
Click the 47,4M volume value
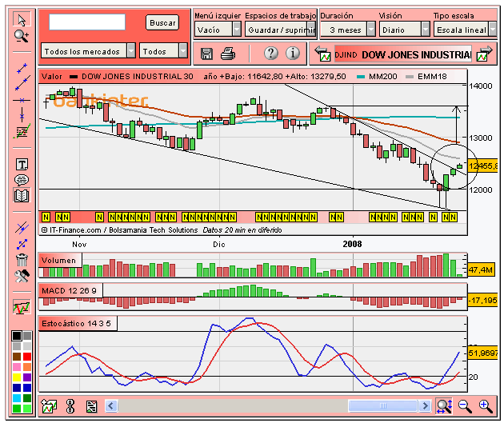pos(480,269)
